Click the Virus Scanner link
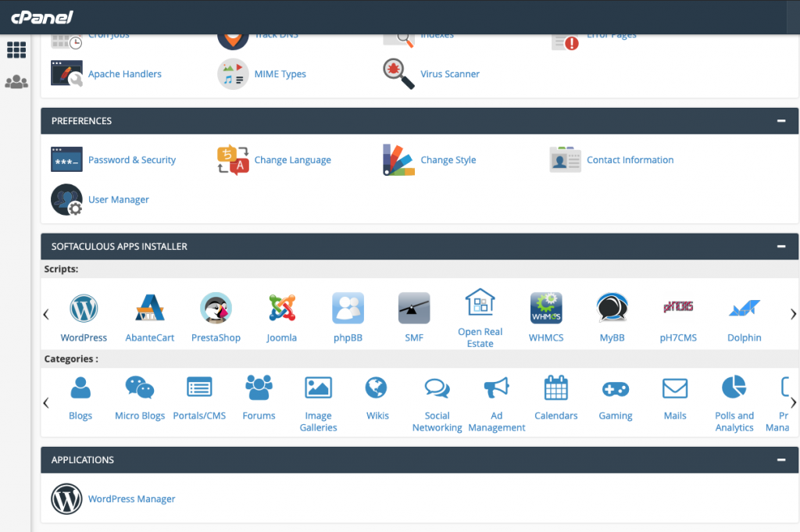 (450, 74)
